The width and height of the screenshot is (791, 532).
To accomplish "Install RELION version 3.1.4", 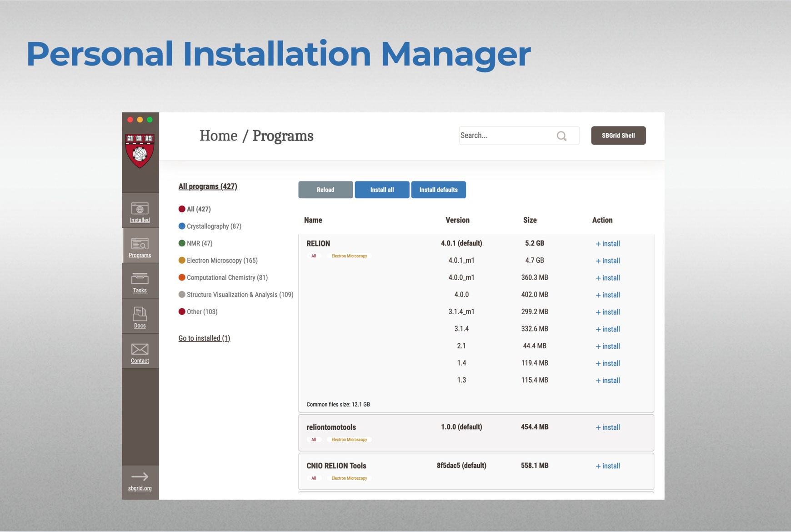I will tap(607, 329).
